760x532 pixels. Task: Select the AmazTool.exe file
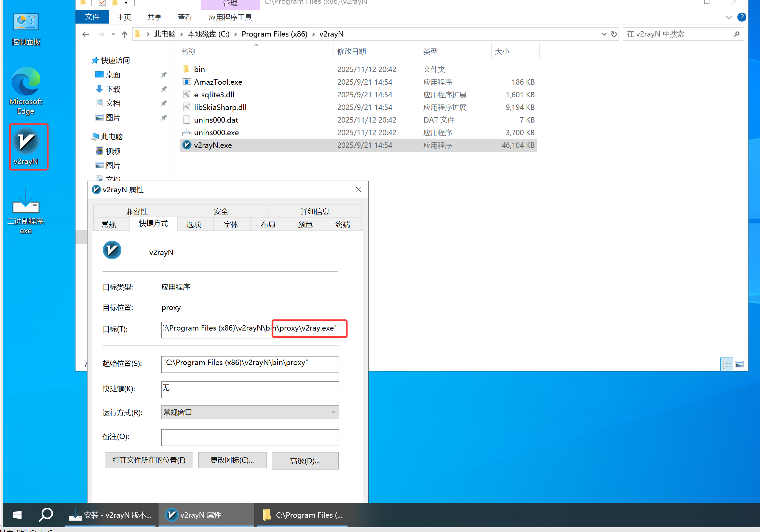[218, 82]
